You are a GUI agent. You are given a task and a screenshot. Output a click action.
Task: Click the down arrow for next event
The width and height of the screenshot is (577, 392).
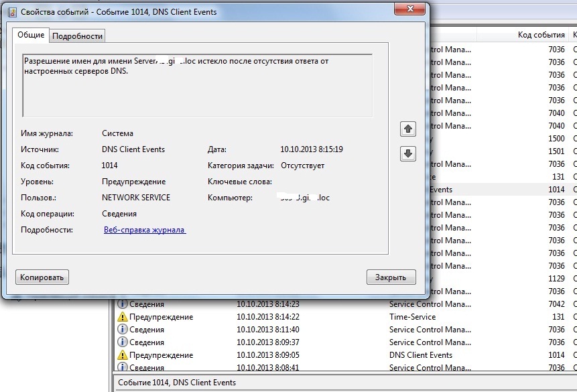[407, 153]
